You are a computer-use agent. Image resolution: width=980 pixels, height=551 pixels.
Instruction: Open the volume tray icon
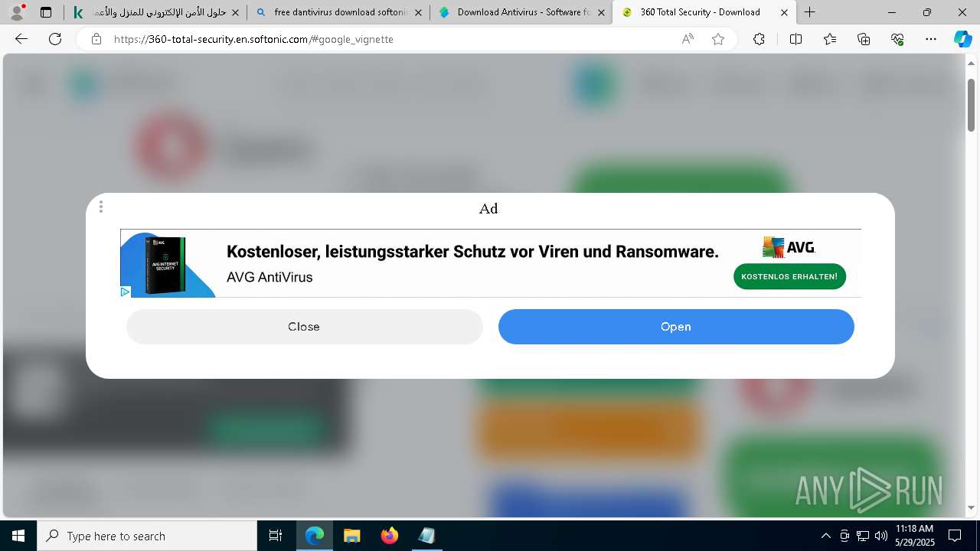880,536
